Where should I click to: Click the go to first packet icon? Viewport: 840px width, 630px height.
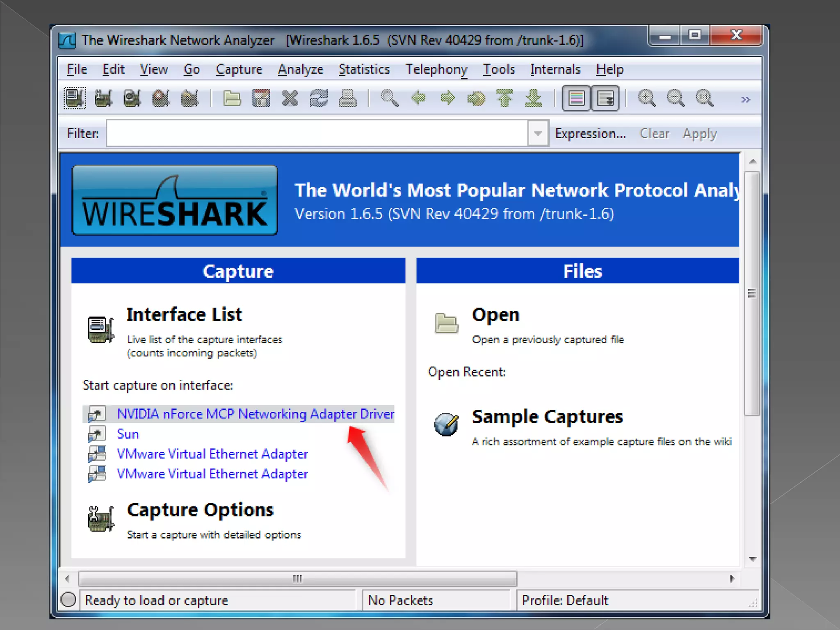pos(505,98)
